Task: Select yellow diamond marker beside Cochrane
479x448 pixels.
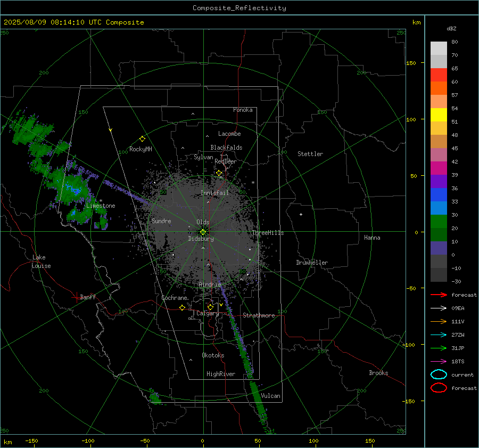Action: [182, 308]
